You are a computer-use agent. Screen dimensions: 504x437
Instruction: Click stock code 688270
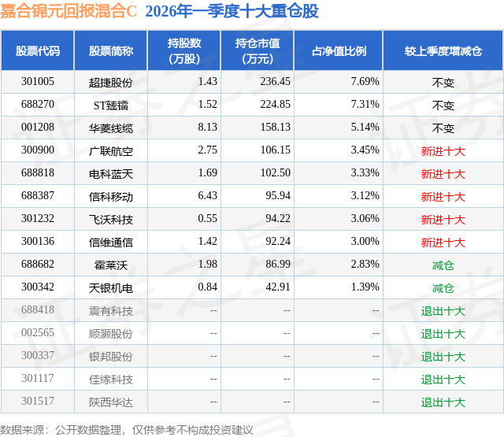pos(38,105)
